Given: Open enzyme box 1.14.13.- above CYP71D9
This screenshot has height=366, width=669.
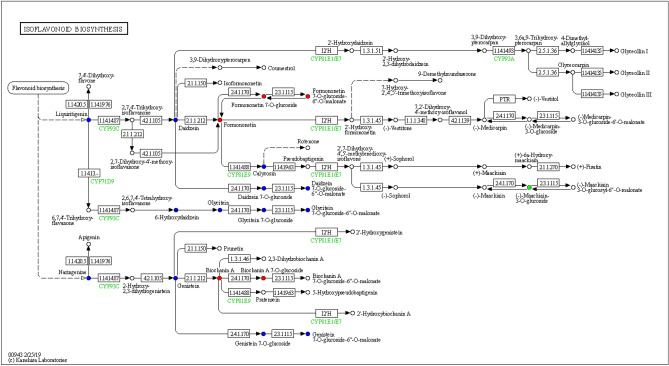Looking at the screenshot, I should coord(89,173).
